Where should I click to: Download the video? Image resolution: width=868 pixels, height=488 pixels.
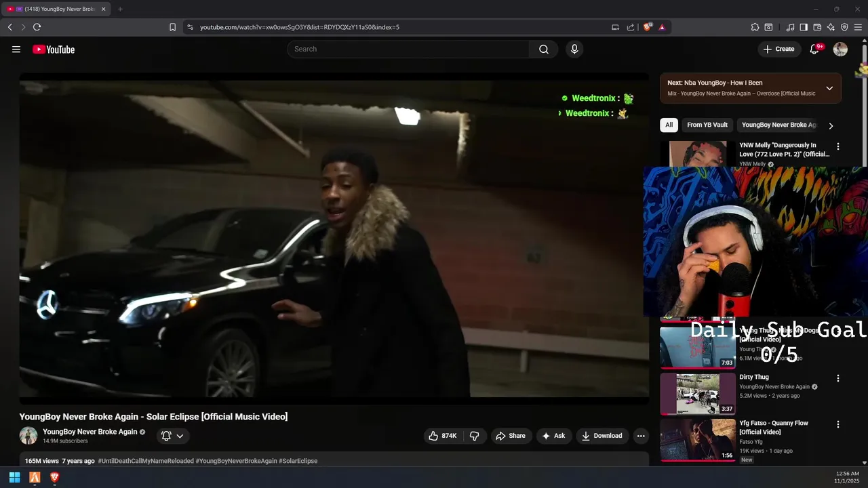pyautogui.click(x=602, y=436)
